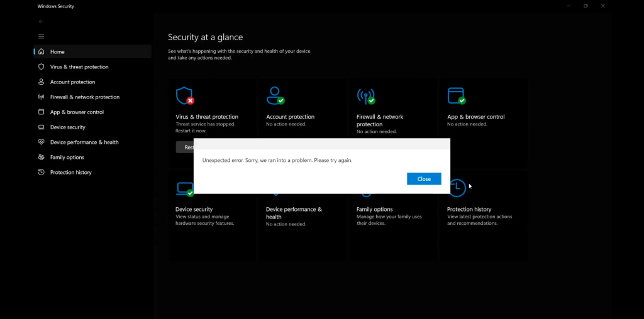Select Home in the navigation pane
The image size is (644, 319).
93,51
